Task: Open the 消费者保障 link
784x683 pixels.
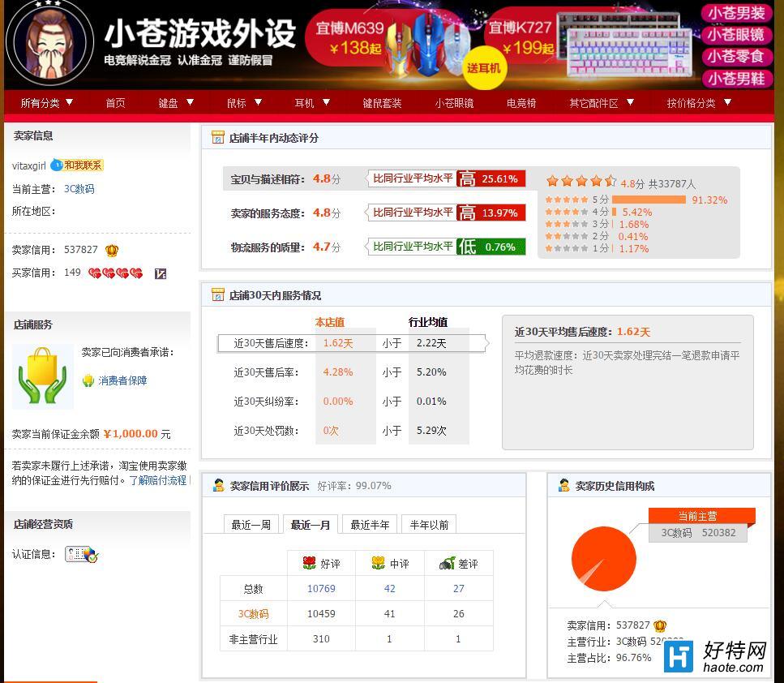Action: click(122, 380)
